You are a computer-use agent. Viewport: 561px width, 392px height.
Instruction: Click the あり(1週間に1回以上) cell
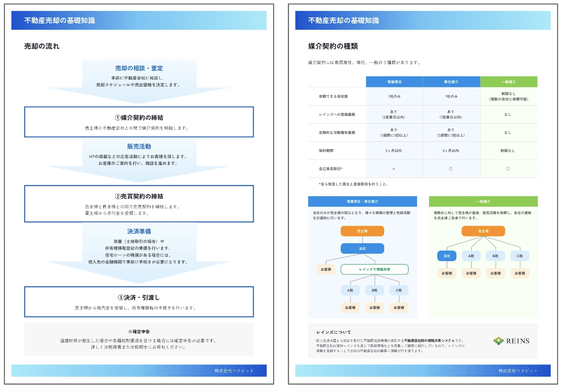click(x=394, y=132)
